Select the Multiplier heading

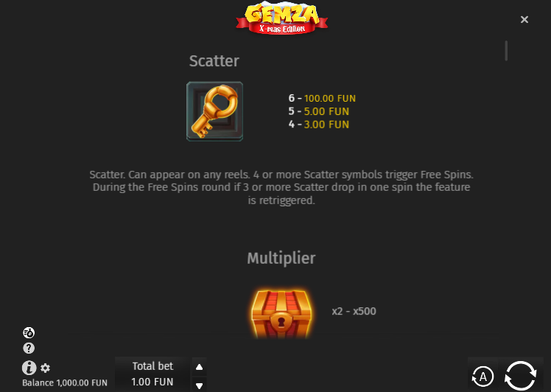point(281,258)
